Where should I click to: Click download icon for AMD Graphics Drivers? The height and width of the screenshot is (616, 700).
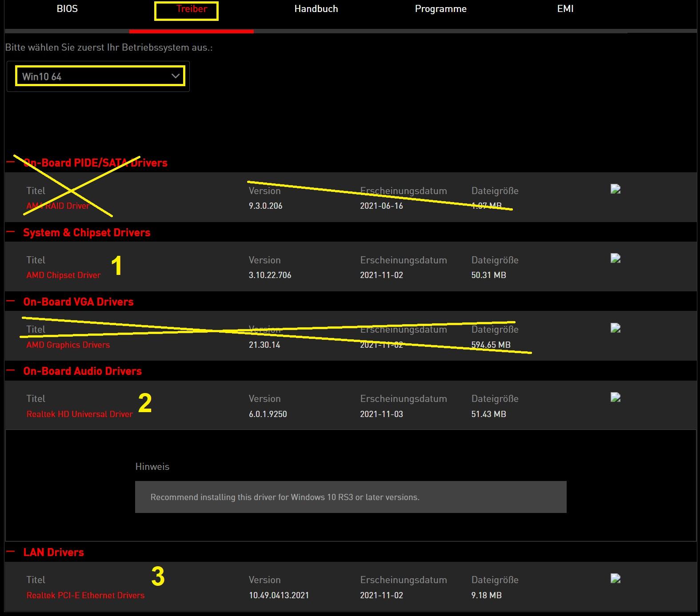(x=616, y=328)
